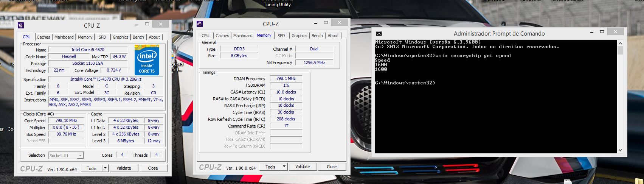Click the Dual channel value
644x184 pixels.
[314, 49]
